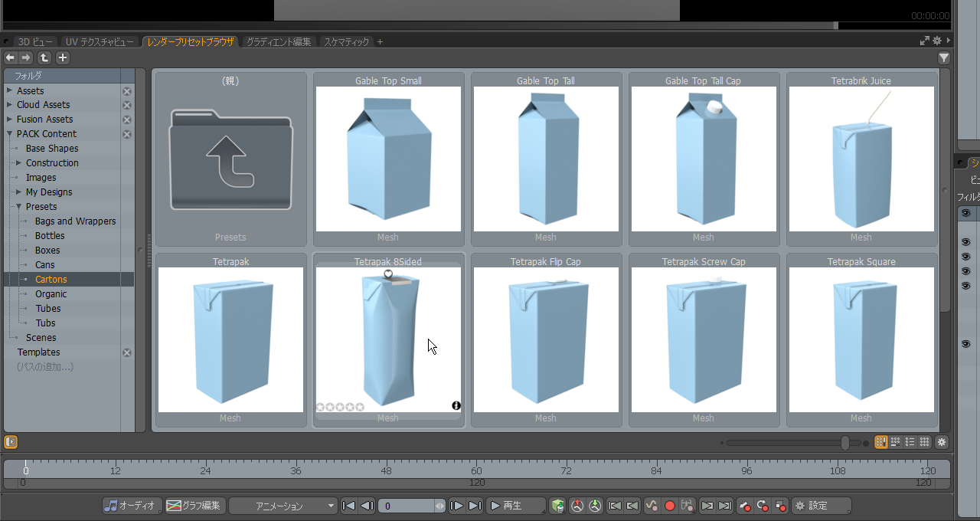
Task: Click the 再生 play button
Action: (515, 506)
